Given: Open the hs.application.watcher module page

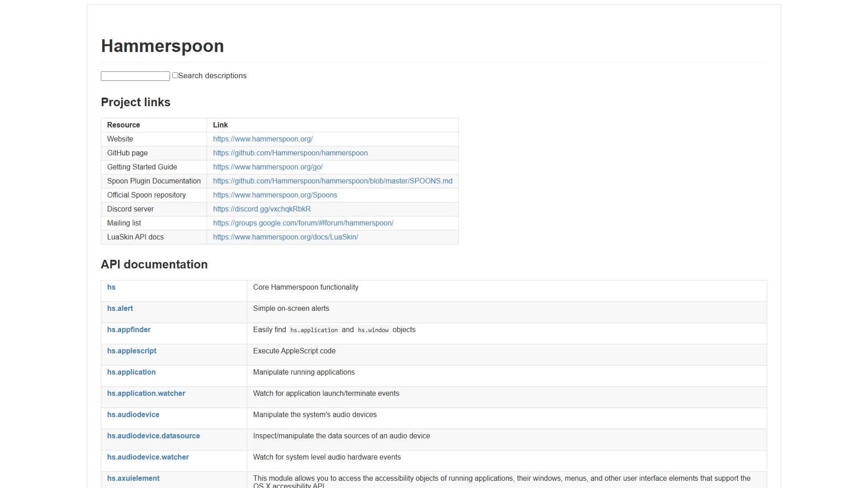Looking at the screenshot, I should click(x=146, y=394).
